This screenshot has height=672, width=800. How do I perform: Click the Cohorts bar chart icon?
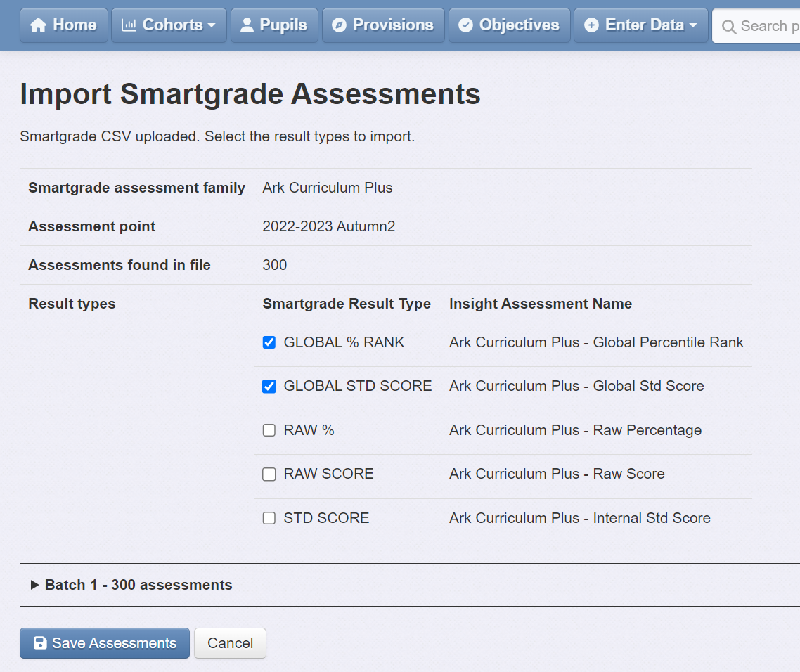129,25
